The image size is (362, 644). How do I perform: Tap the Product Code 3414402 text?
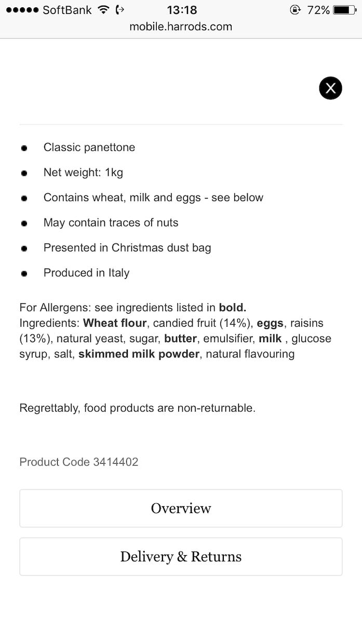coord(79,462)
